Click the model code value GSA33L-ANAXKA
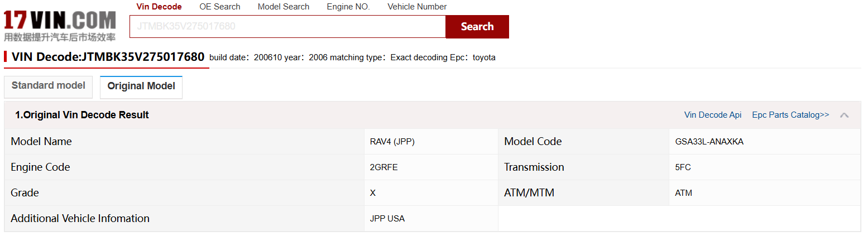This screenshot has height=241, width=868. click(x=709, y=142)
